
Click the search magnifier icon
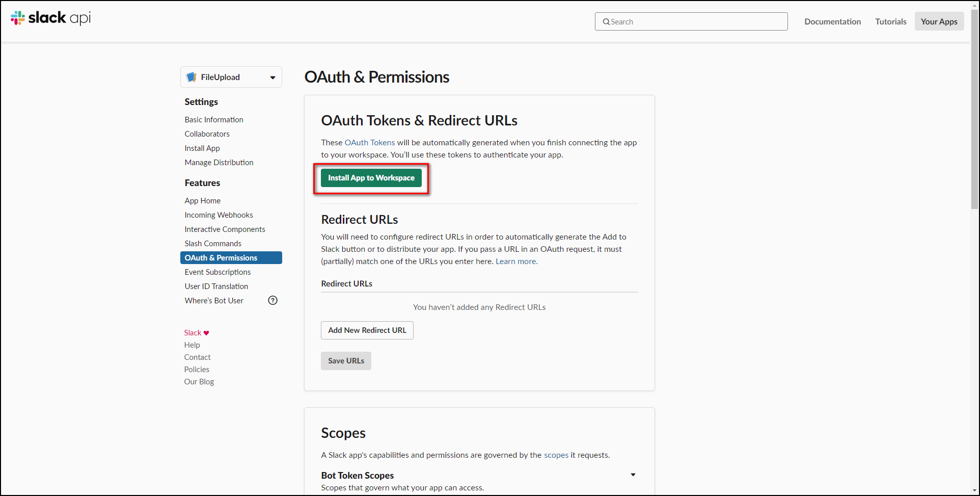point(606,21)
